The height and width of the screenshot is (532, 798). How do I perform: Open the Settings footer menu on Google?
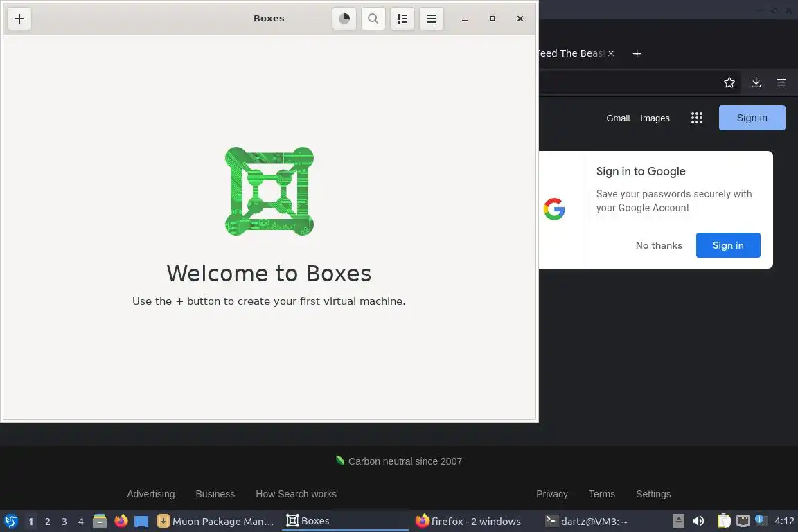(x=653, y=494)
